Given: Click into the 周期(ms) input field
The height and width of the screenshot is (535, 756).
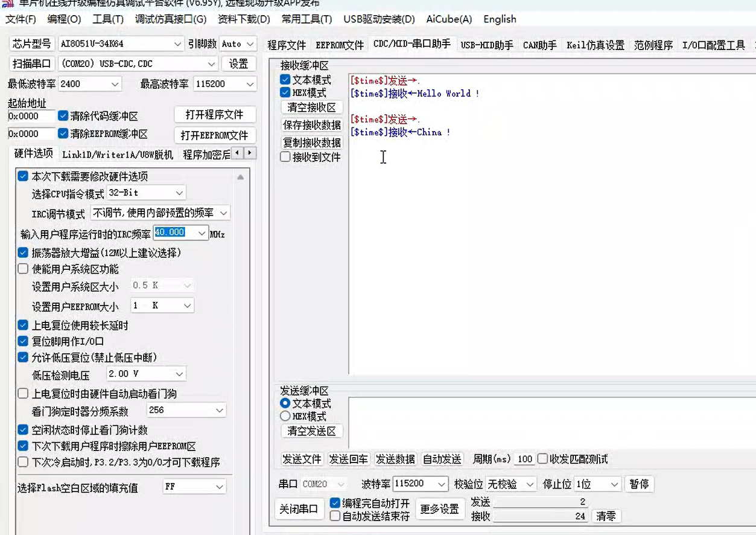Looking at the screenshot, I should 523,459.
